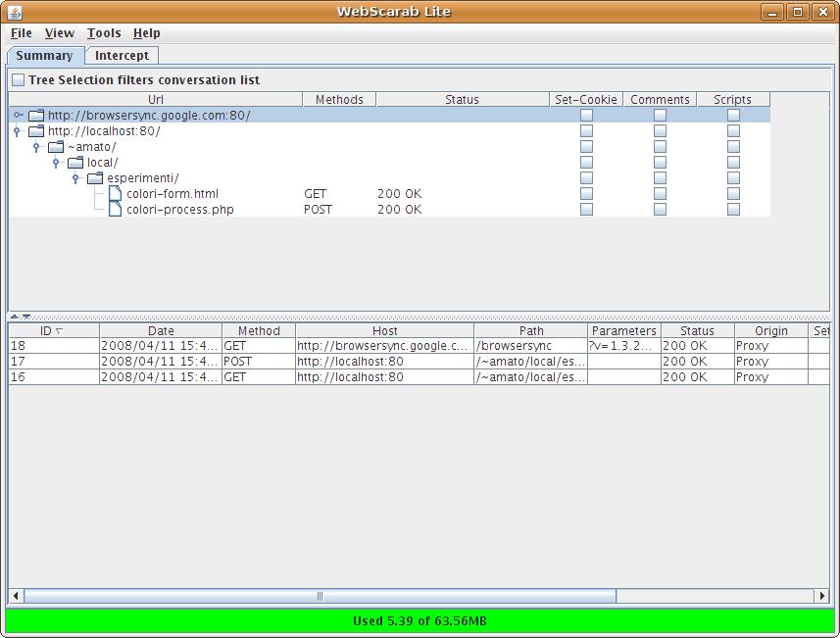Click the Scripts column header
This screenshot has width=840, height=638.
(x=733, y=100)
